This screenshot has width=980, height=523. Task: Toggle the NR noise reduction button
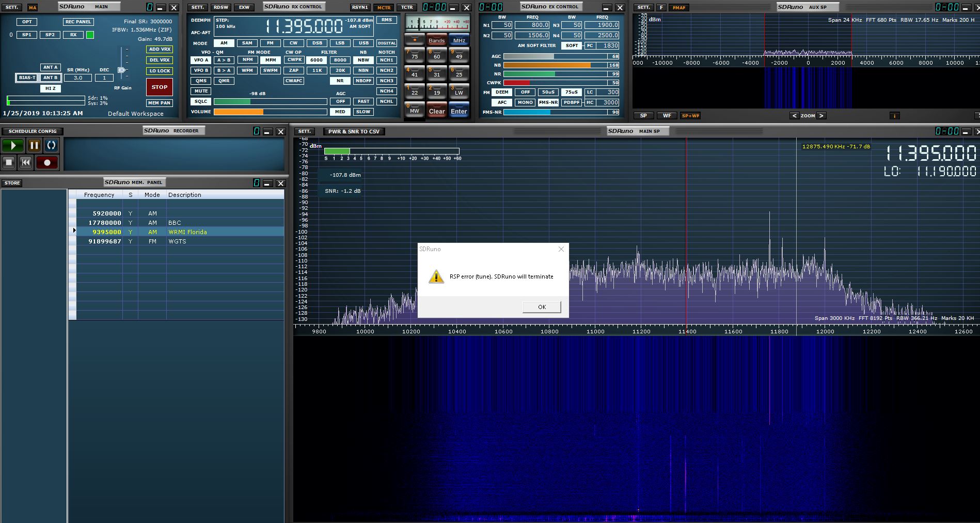340,81
